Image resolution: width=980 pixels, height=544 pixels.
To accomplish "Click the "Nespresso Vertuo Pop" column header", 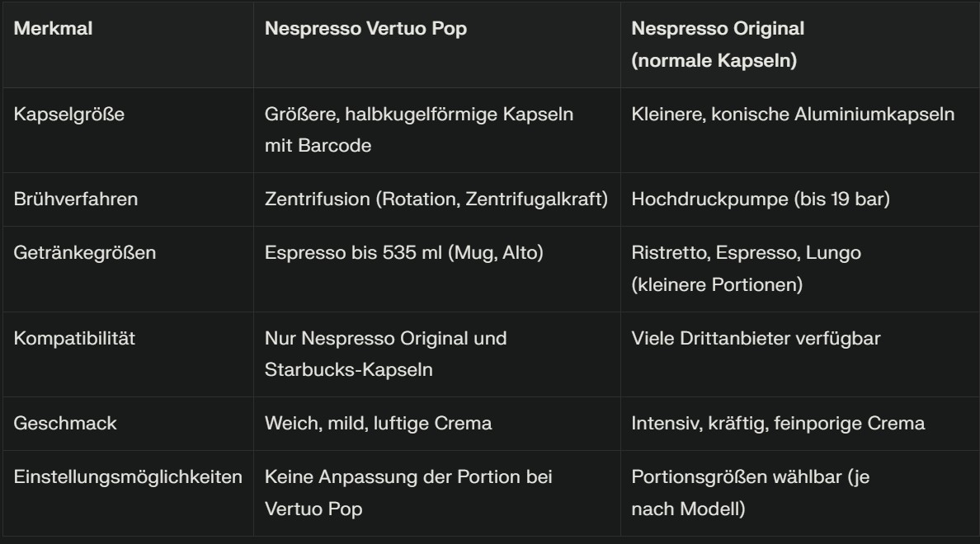I will click(365, 28).
